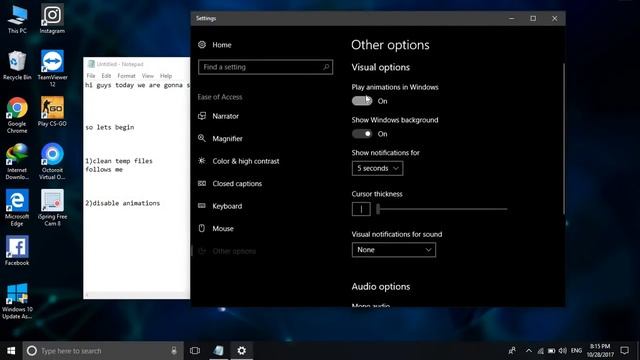This screenshot has height=360, width=640.
Task: Select TeamViewer 12 desktop shortcut
Action: [x=52, y=69]
